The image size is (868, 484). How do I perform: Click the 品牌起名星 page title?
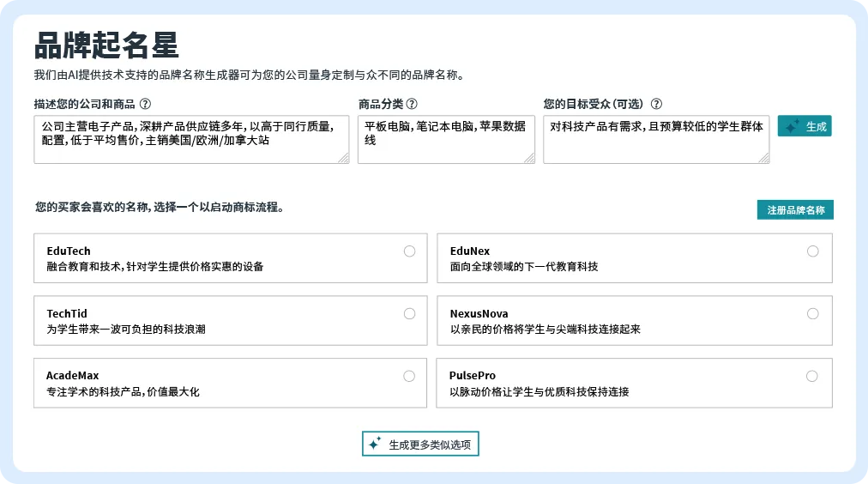[106, 45]
